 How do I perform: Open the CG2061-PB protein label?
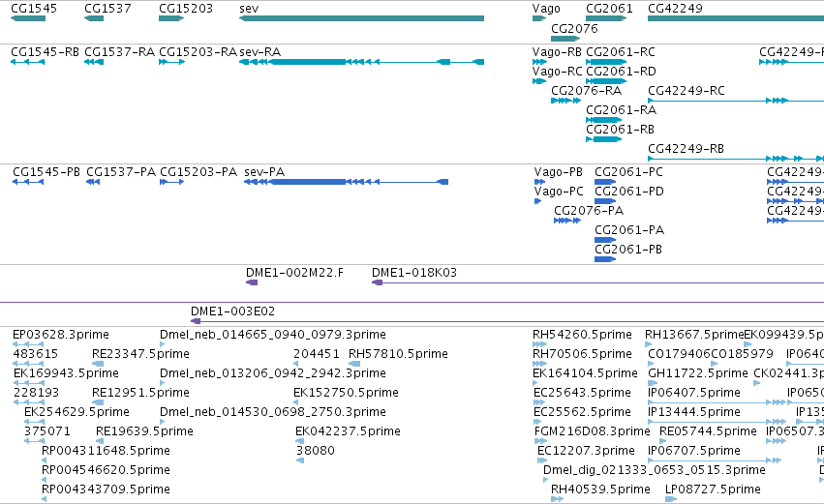628,250
